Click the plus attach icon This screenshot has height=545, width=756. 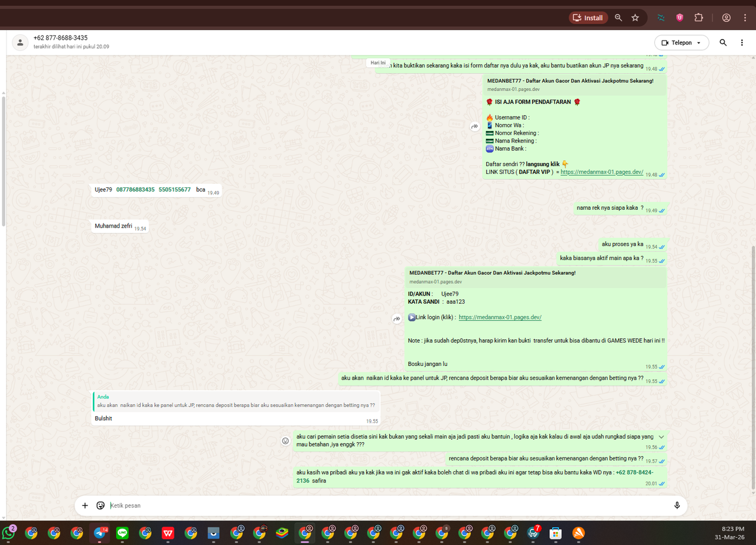click(85, 505)
